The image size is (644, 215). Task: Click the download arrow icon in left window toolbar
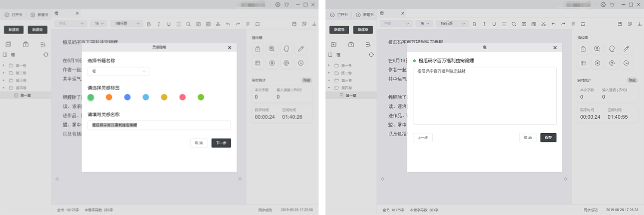(314, 24)
